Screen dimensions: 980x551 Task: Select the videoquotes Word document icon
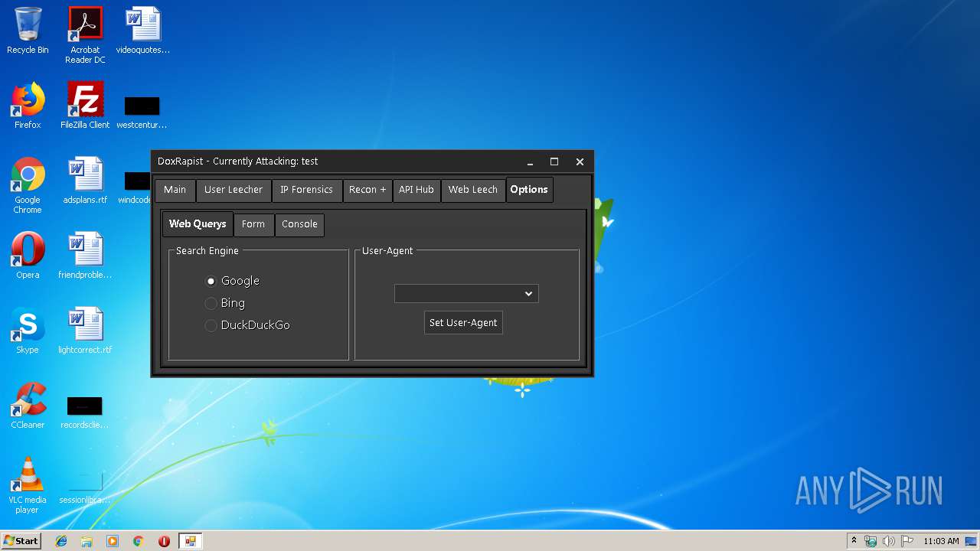143,31
